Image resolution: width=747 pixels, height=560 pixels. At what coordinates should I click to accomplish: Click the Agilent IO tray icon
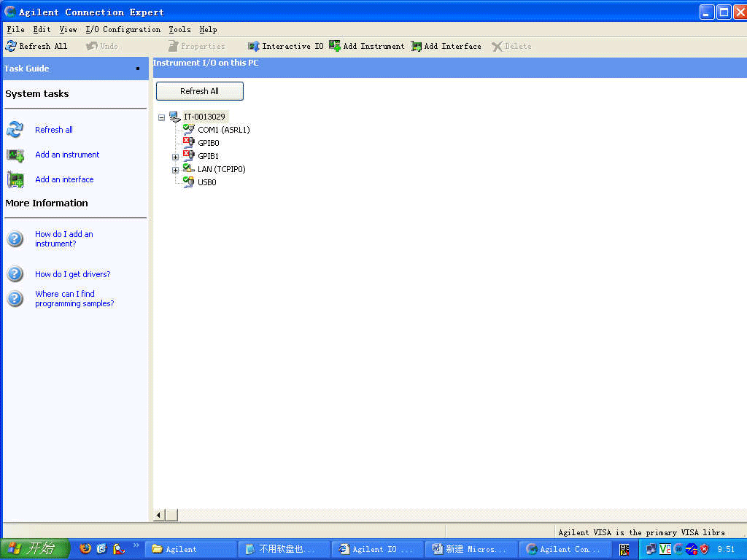(x=678, y=549)
